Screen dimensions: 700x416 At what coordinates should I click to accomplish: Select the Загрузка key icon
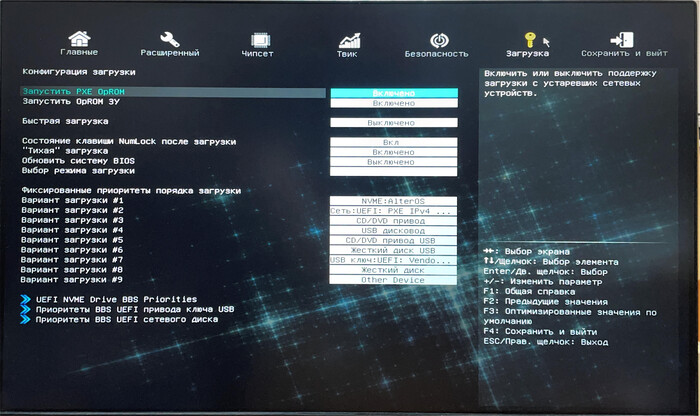527,37
